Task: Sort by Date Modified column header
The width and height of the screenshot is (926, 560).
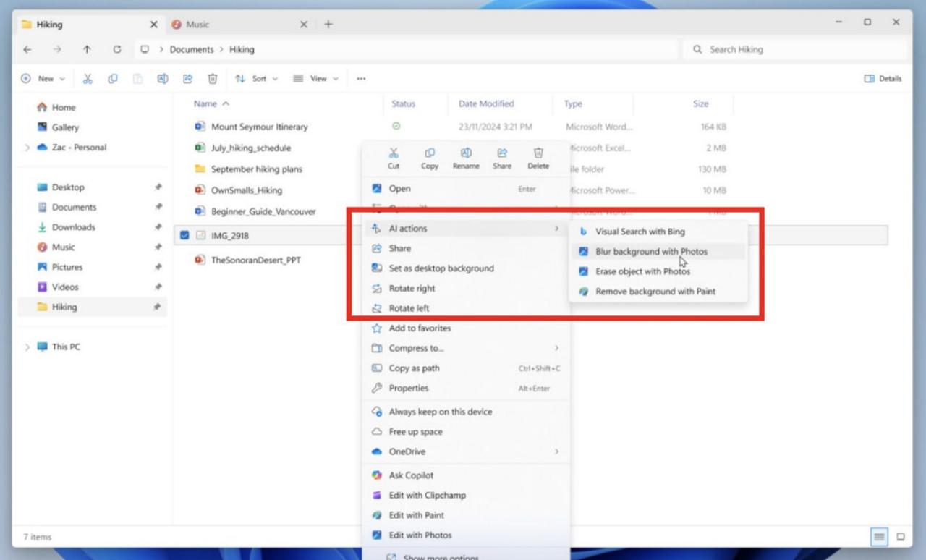Action: (486, 104)
